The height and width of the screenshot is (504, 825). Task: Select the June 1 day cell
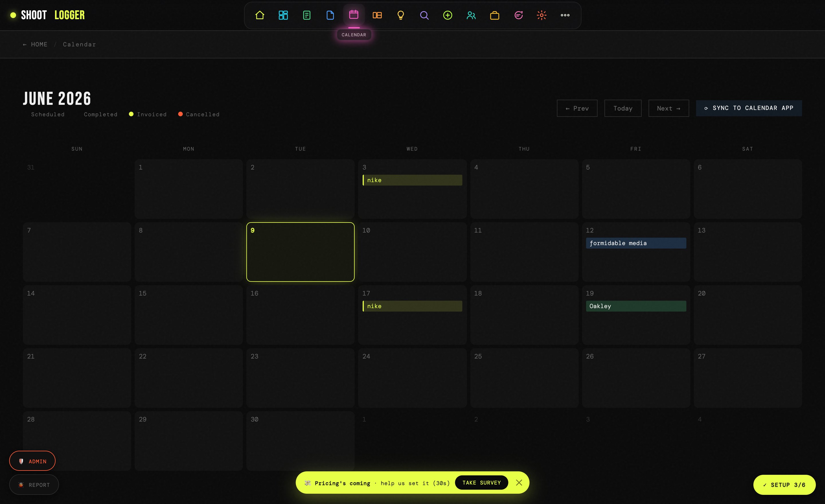(188, 189)
